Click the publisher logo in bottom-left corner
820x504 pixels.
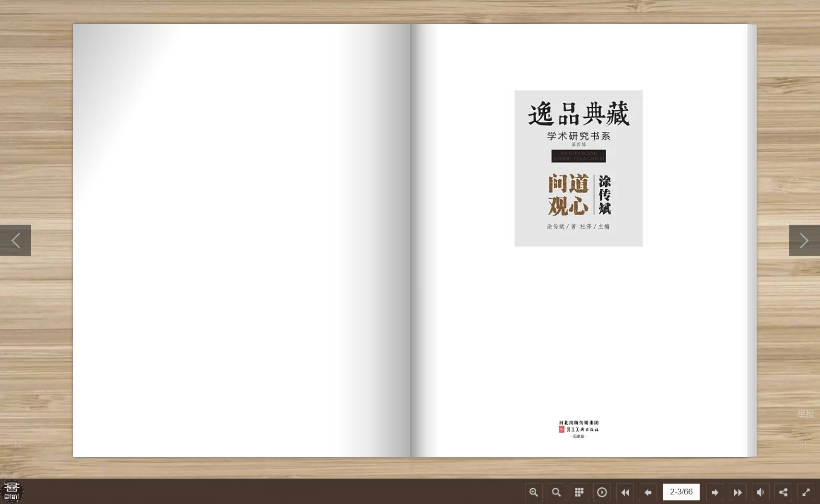(x=12, y=491)
